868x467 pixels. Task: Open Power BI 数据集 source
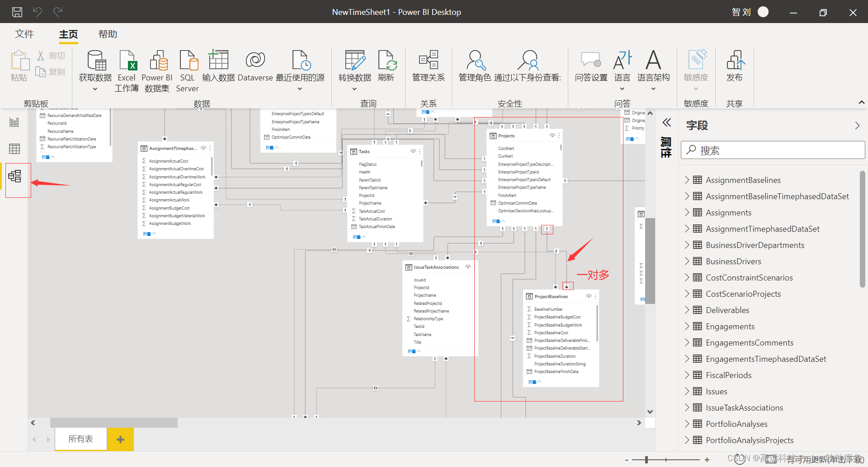pyautogui.click(x=157, y=71)
